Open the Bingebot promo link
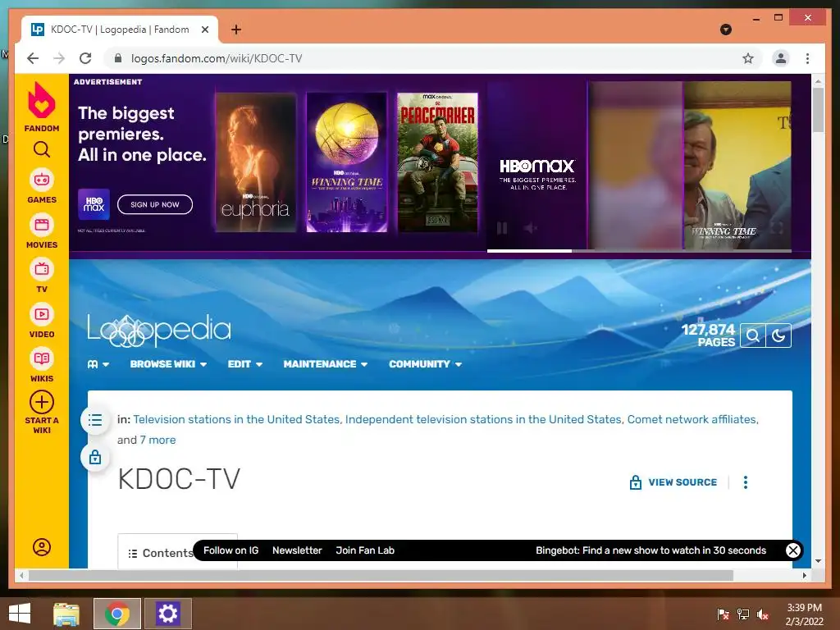This screenshot has width=840, height=630. [x=651, y=550]
